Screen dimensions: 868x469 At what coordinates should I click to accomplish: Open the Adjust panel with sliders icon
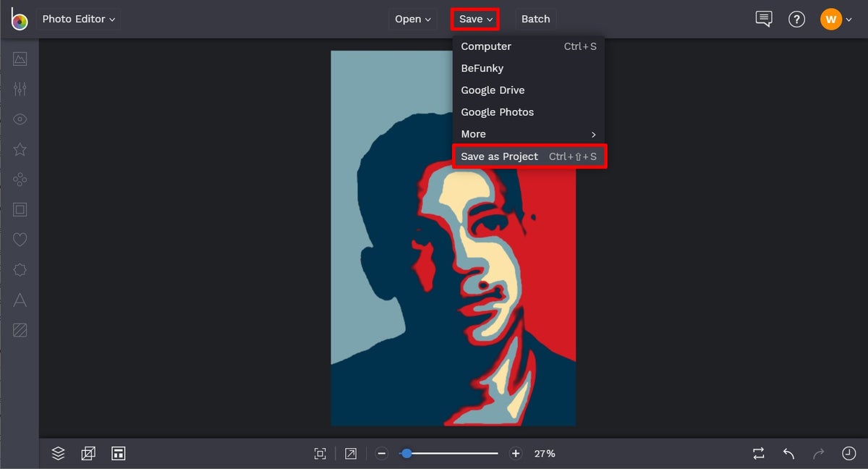20,88
